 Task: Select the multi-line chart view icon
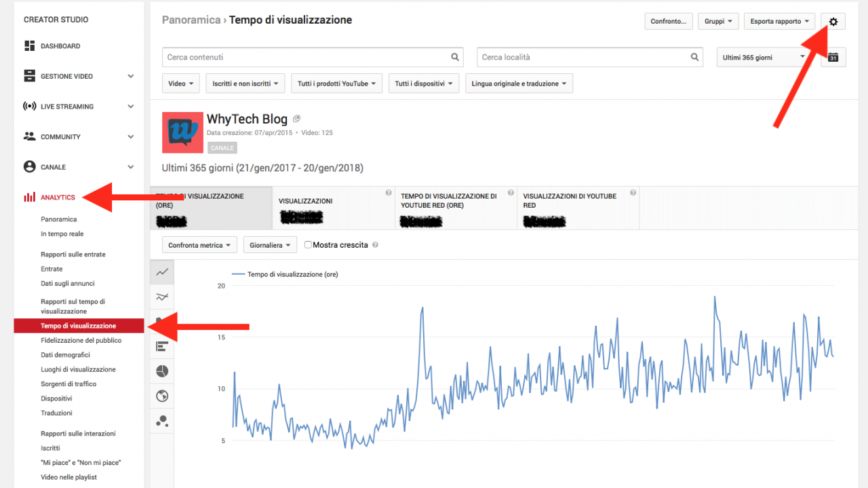162,297
